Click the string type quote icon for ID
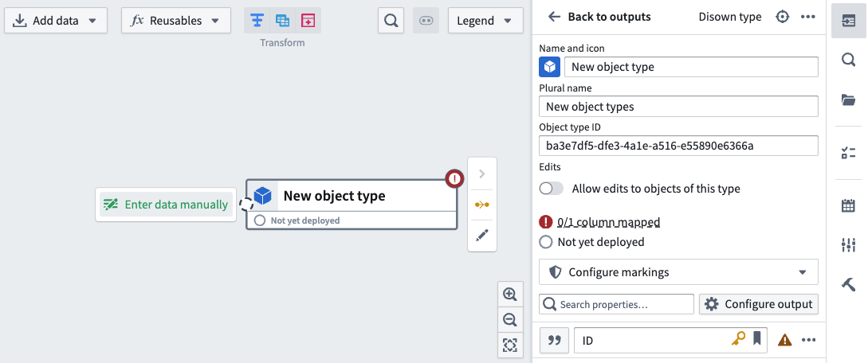 tap(554, 341)
